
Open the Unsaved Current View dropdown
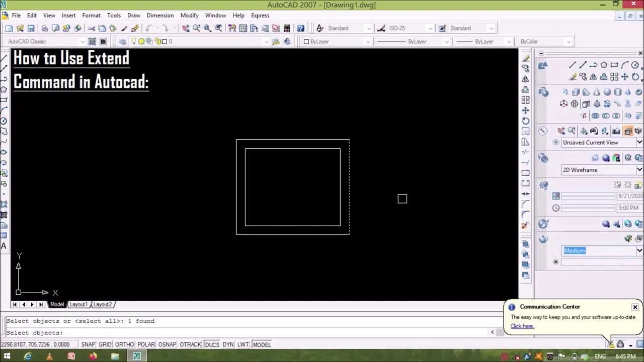click(639, 142)
